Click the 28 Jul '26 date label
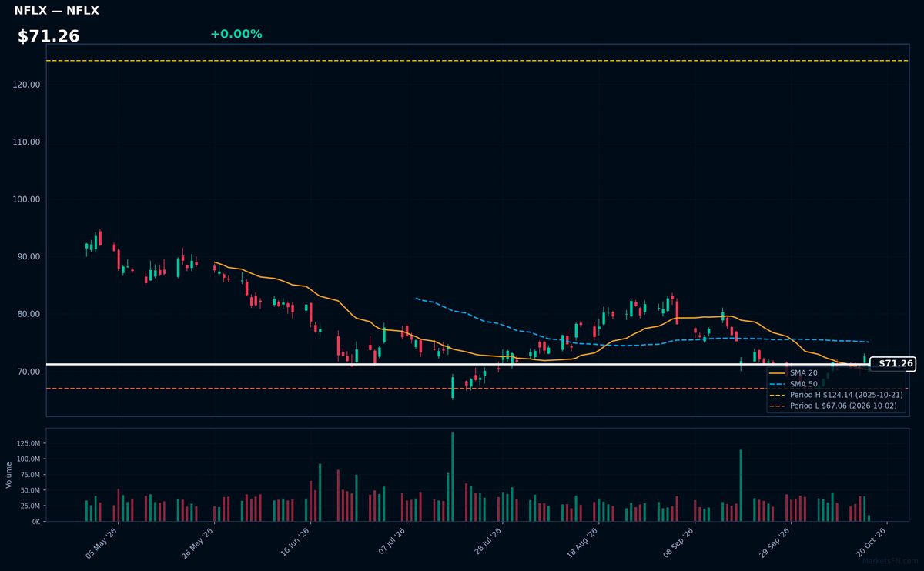This screenshot has height=571, width=924. point(487,543)
